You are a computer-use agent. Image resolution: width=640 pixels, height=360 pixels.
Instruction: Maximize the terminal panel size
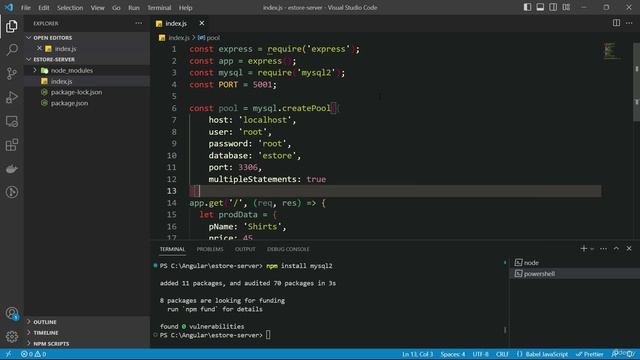[616, 249]
